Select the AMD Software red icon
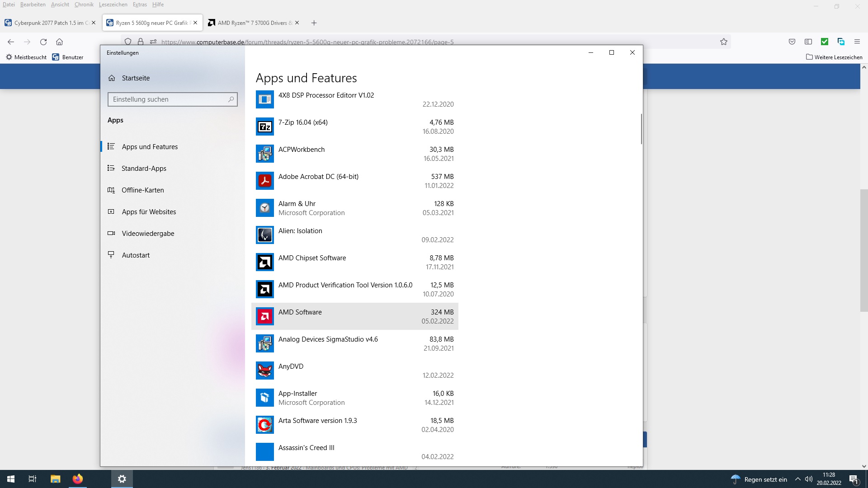This screenshot has height=488, width=868. point(264,317)
